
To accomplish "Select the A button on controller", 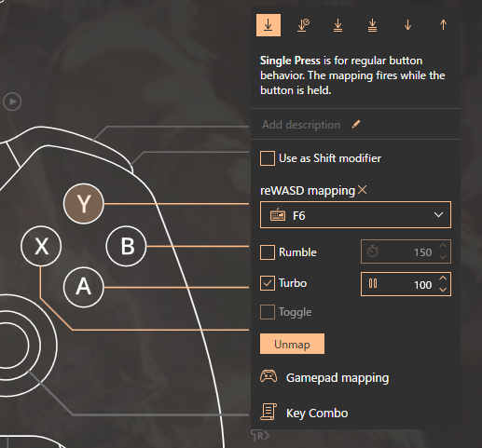I will click(83, 288).
